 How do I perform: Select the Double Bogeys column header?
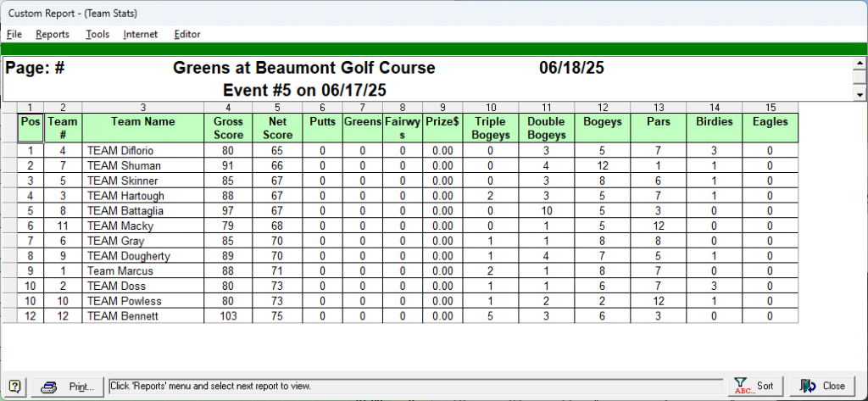click(546, 128)
